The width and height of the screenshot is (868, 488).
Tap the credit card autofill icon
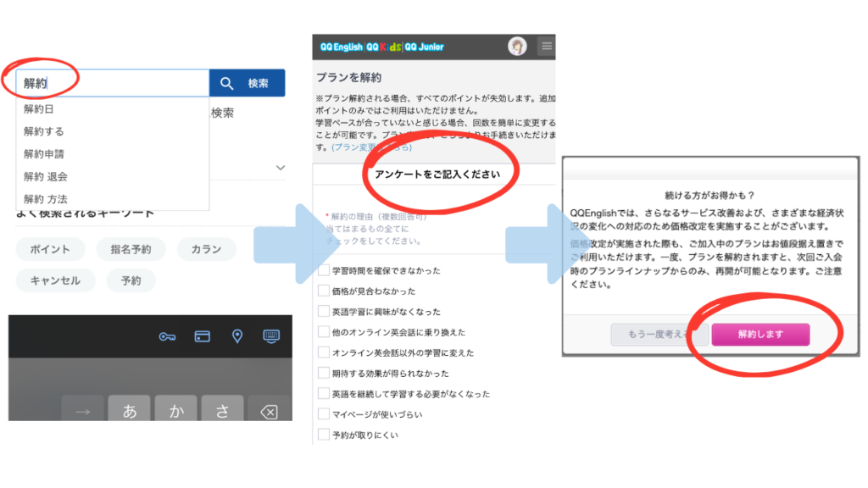tap(202, 336)
